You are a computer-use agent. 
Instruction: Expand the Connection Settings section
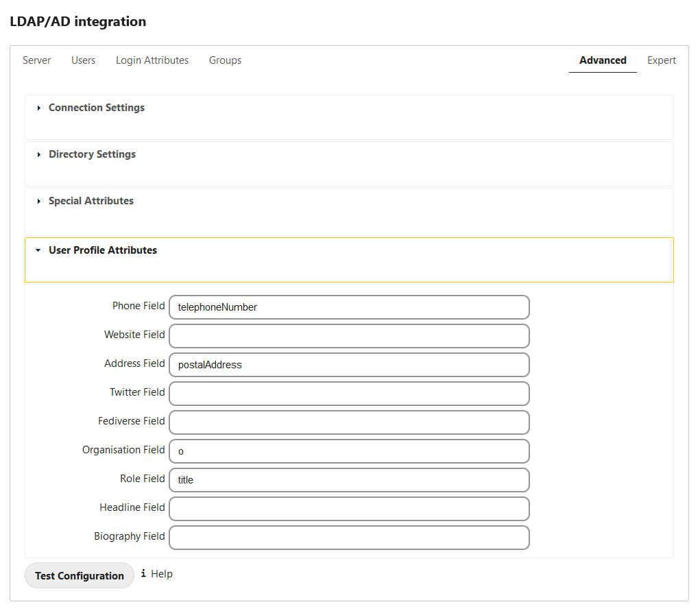[96, 108]
